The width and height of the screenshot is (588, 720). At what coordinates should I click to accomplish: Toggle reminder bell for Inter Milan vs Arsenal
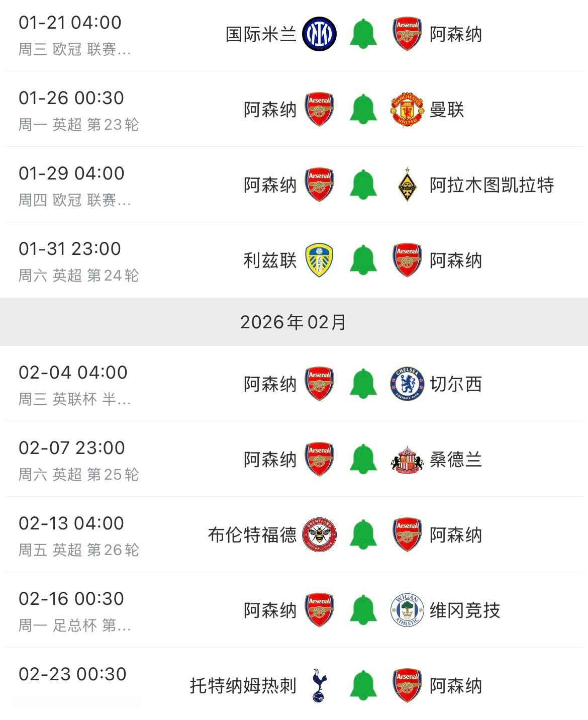[x=363, y=34]
